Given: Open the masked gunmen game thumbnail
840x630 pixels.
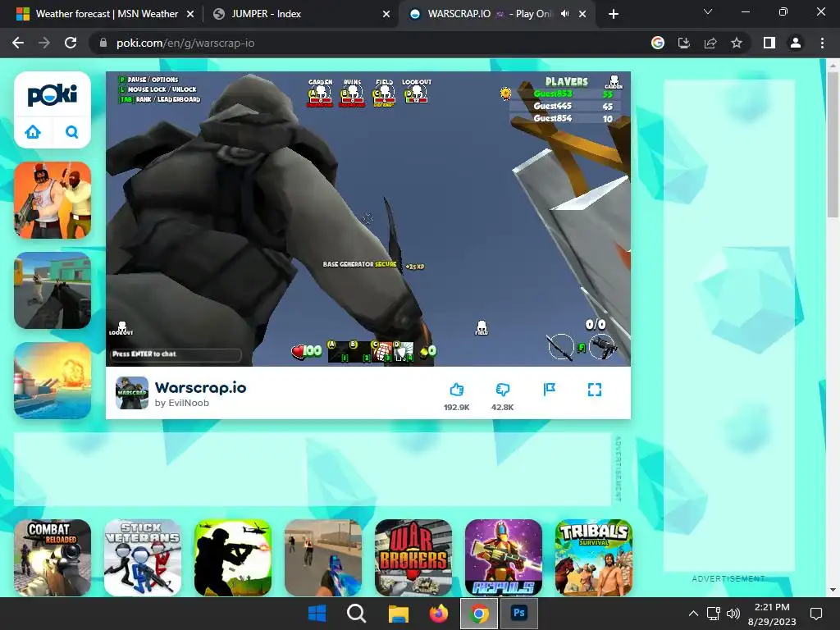Looking at the screenshot, I should tap(52, 200).
